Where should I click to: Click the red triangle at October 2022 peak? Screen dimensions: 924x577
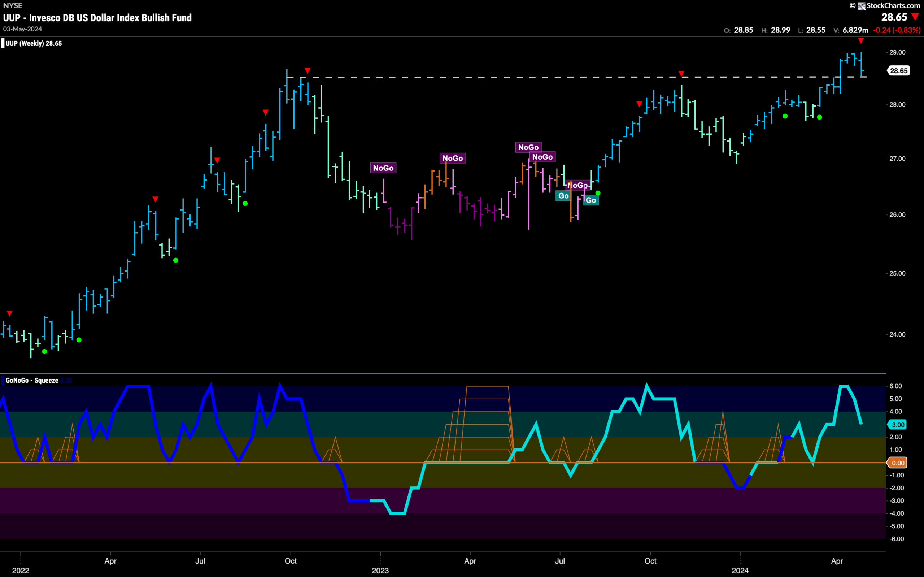[x=308, y=71]
